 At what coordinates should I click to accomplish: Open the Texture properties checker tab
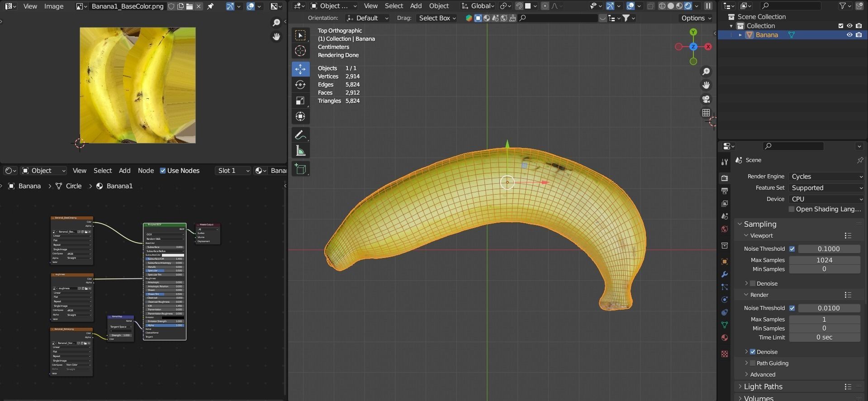(x=725, y=354)
